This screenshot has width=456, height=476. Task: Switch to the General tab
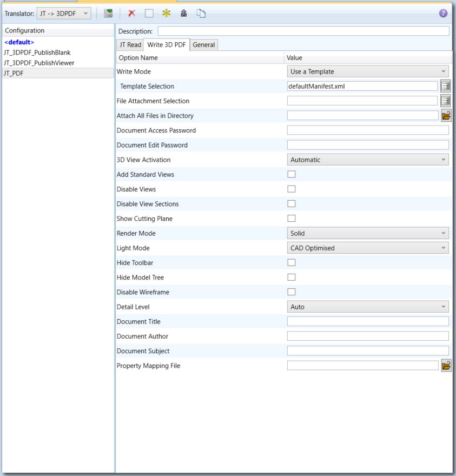pyautogui.click(x=204, y=44)
